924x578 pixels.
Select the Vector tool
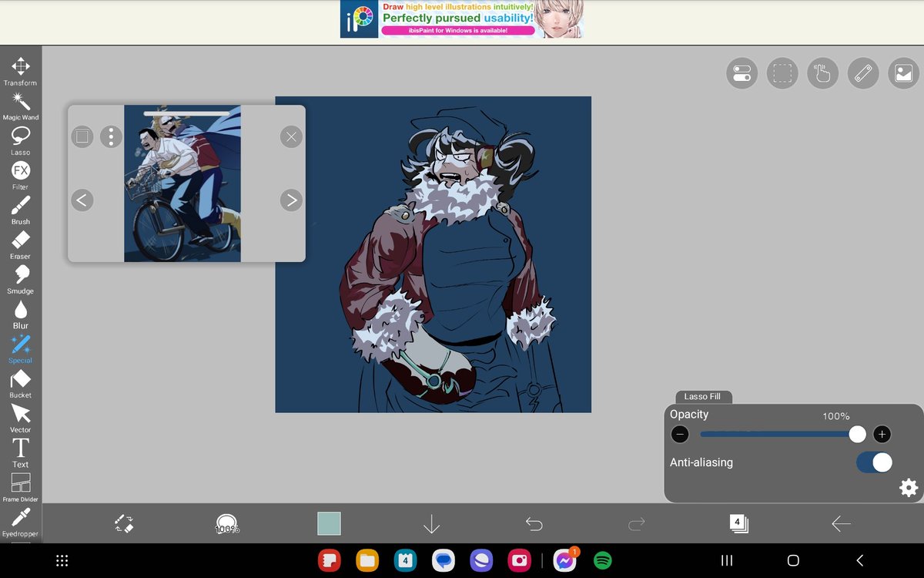21,418
